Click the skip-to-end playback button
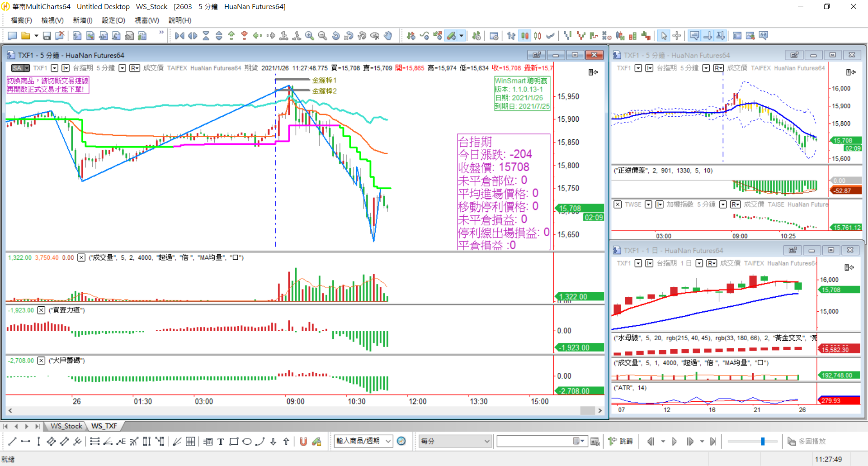 pyautogui.click(x=713, y=442)
